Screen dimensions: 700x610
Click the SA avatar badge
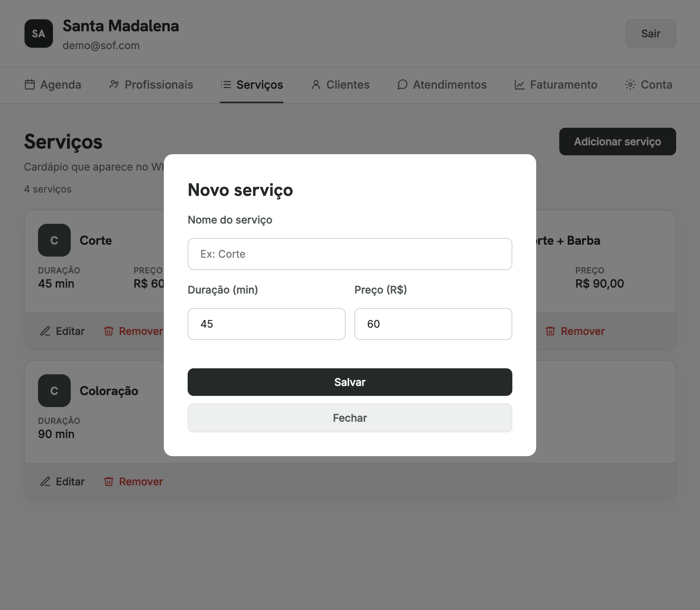(39, 34)
